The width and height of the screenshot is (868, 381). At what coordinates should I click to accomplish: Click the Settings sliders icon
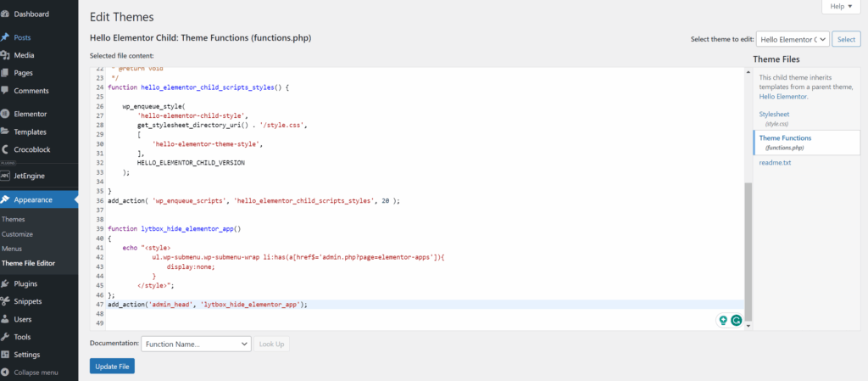[x=5, y=355]
